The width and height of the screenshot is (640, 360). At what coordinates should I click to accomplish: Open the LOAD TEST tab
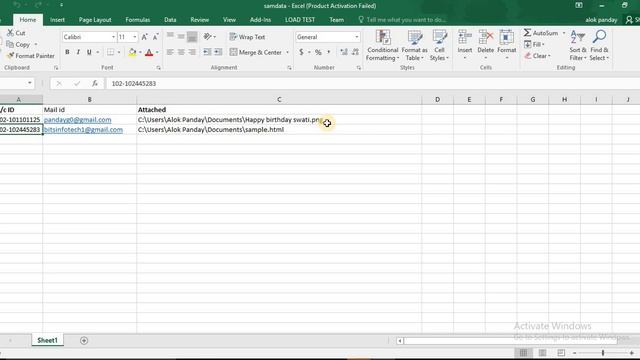point(300,20)
